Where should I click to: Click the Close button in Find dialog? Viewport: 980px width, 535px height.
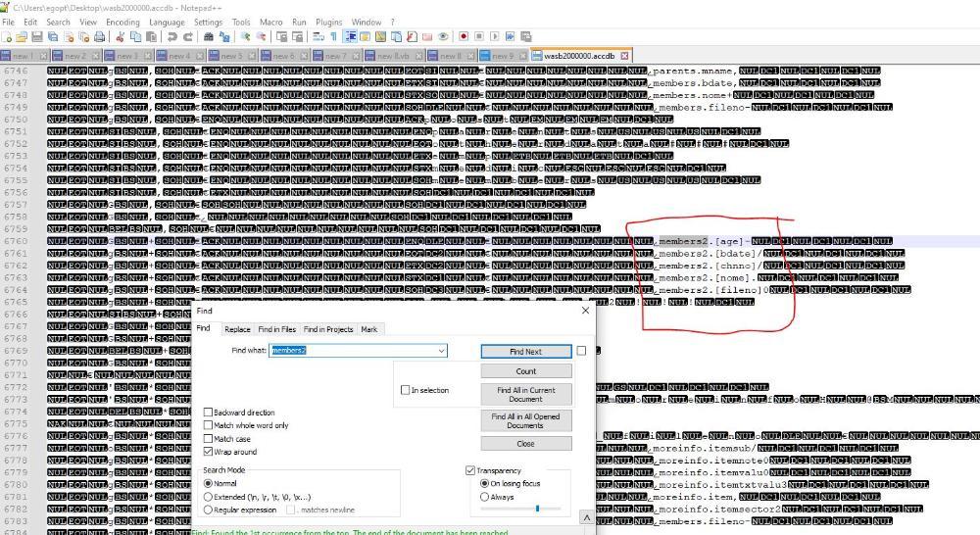tap(525, 444)
